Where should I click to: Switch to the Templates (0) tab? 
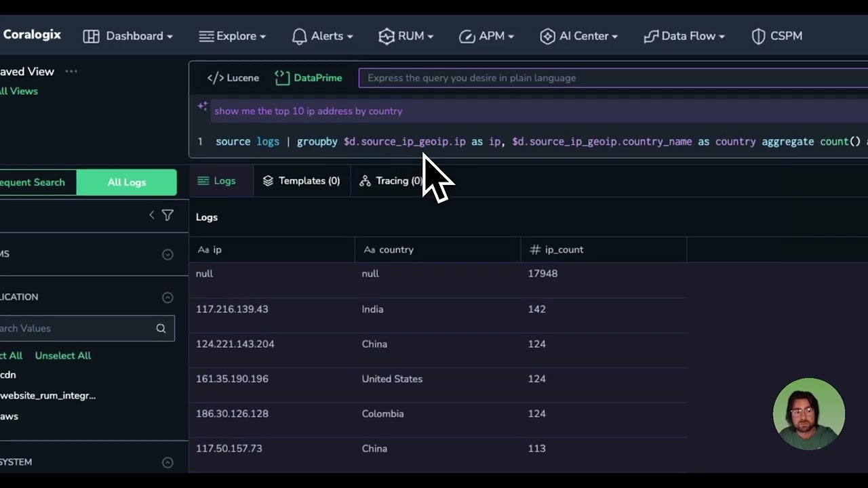(x=302, y=181)
